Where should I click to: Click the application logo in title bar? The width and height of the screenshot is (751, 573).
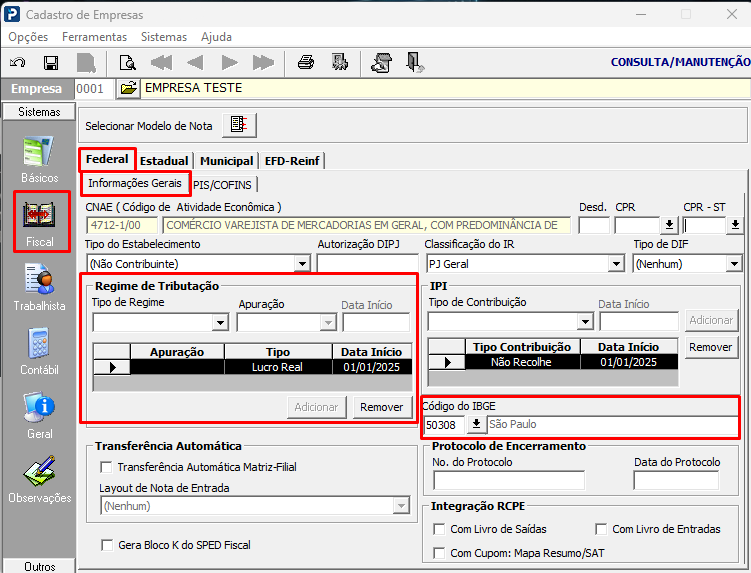pos(11,14)
